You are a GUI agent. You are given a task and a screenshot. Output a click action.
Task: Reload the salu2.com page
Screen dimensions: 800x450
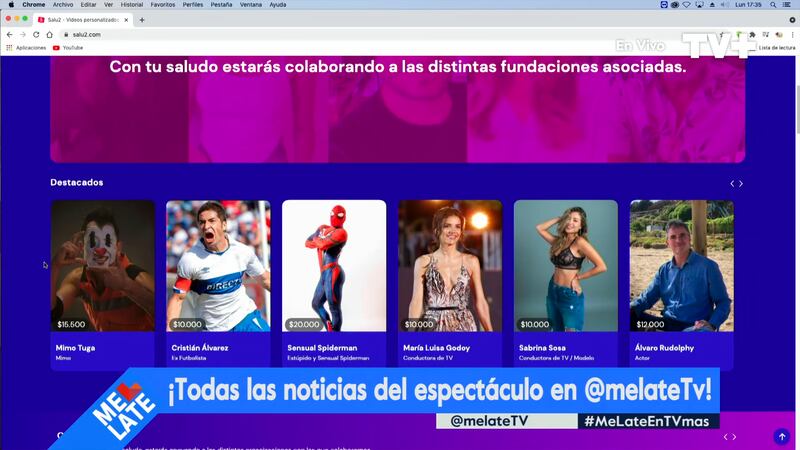[36, 35]
